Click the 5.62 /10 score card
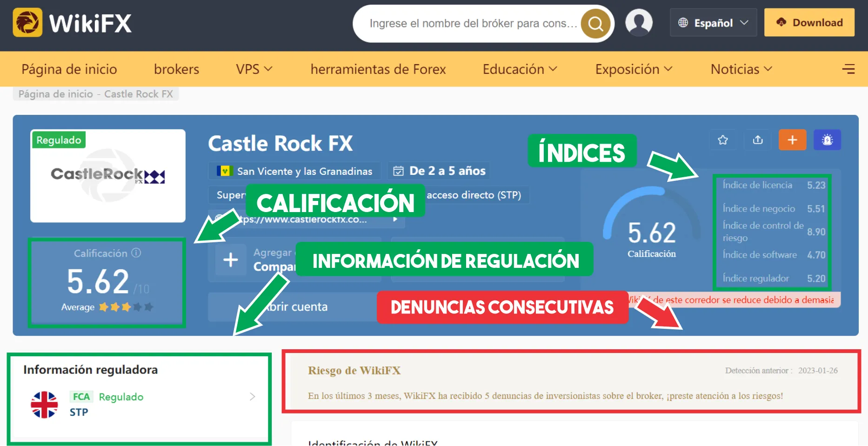 pos(107,283)
